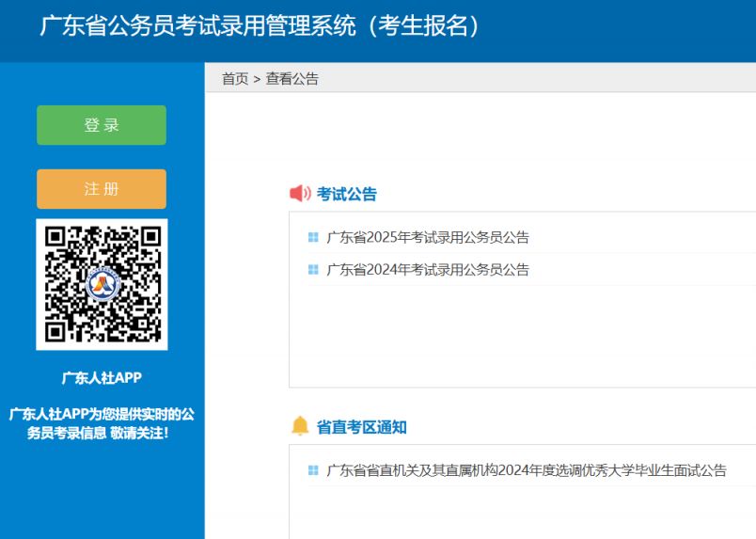Click the grid bullet icon before the 选调 announcement

click(x=313, y=470)
